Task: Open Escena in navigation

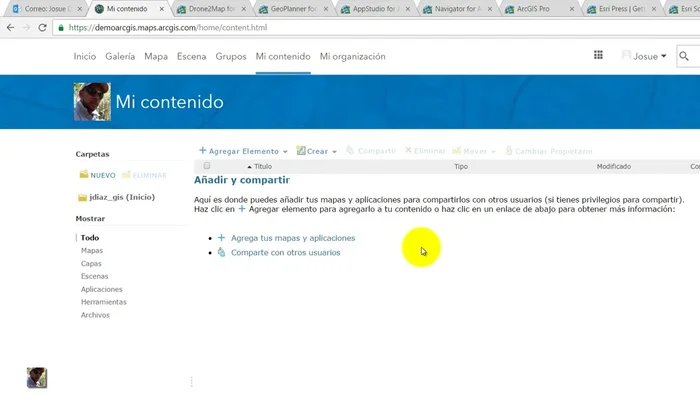Action: pos(192,56)
